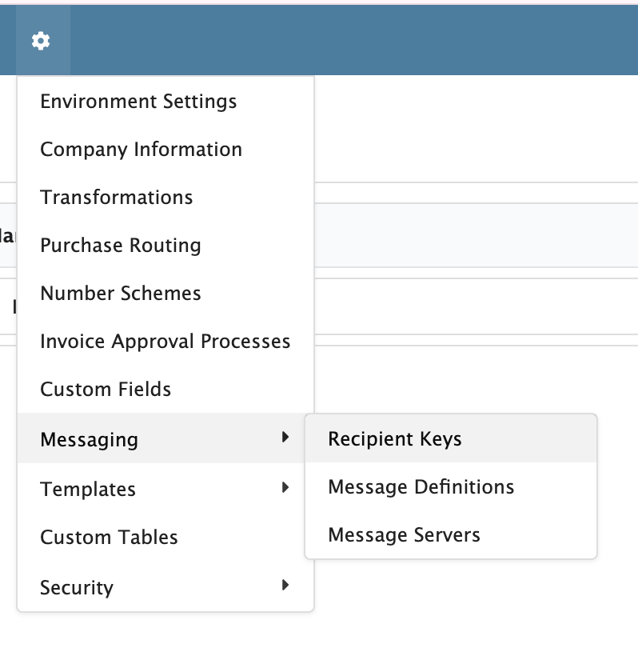Open Message Definitions
The height and width of the screenshot is (672, 638).
421,486
